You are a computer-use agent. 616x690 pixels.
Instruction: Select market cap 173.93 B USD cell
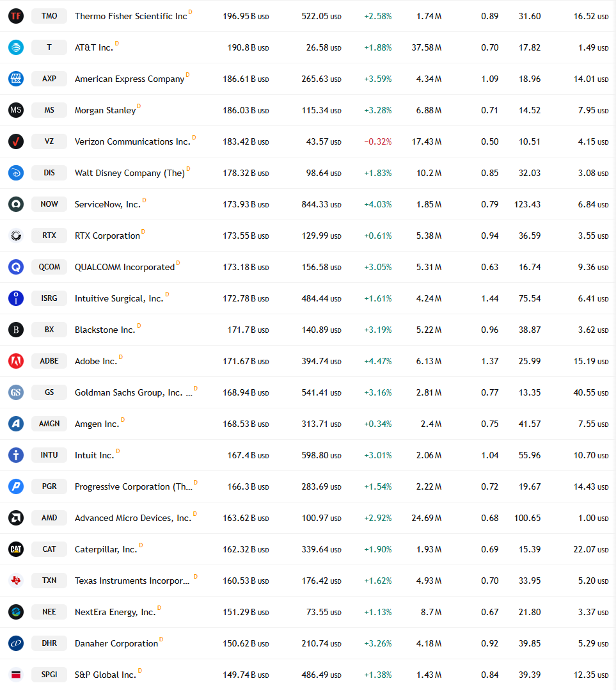[246, 204]
